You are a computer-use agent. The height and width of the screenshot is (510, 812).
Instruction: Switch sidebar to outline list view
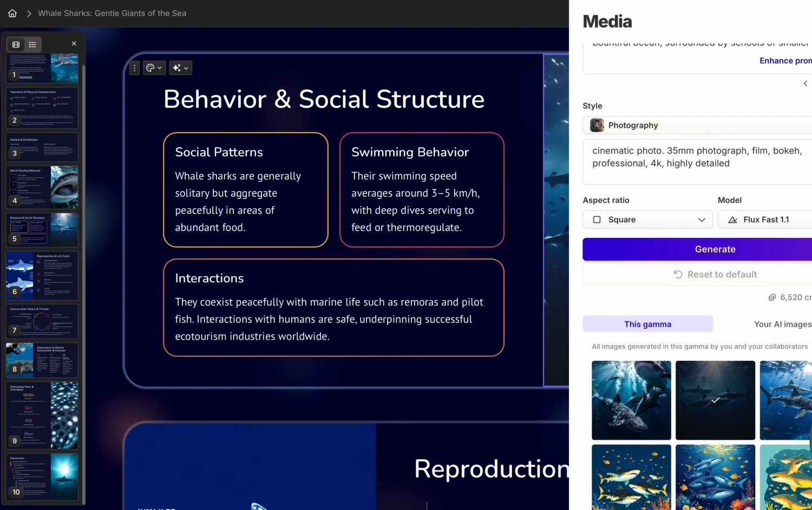coord(32,44)
